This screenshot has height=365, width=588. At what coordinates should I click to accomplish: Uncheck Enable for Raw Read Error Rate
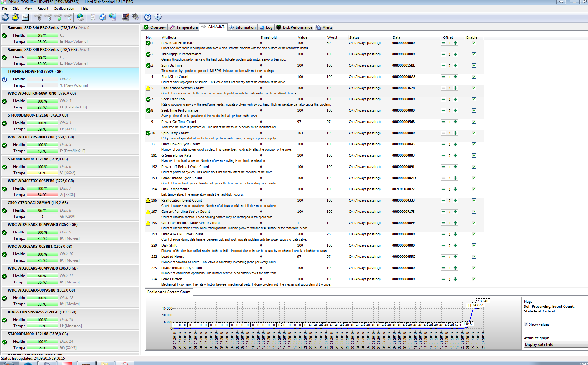pos(474,43)
